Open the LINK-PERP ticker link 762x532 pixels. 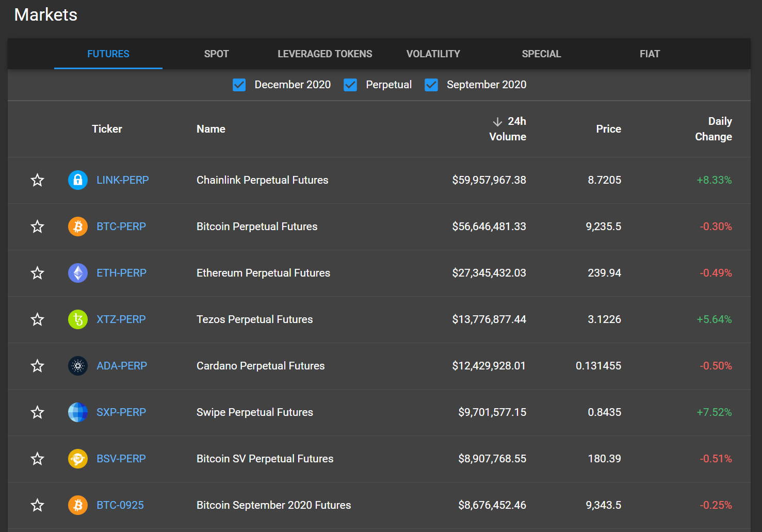click(123, 180)
